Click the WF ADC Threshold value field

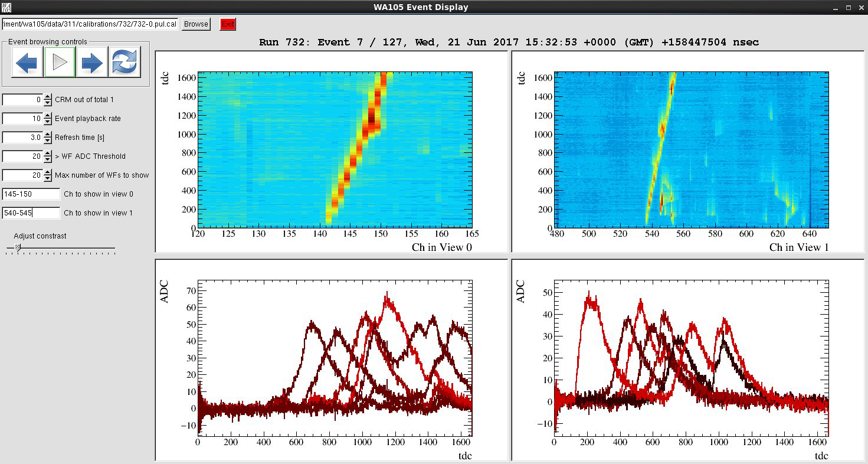click(x=22, y=156)
